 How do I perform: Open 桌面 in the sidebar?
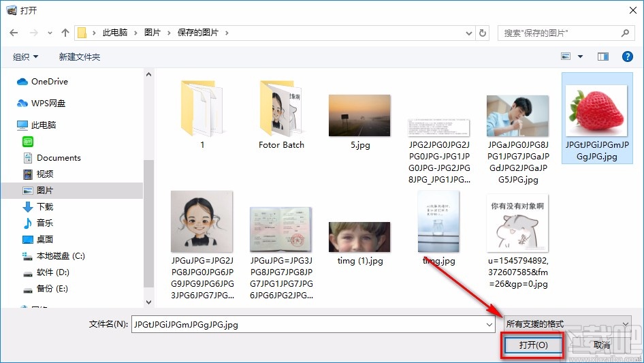click(x=38, y=239)
